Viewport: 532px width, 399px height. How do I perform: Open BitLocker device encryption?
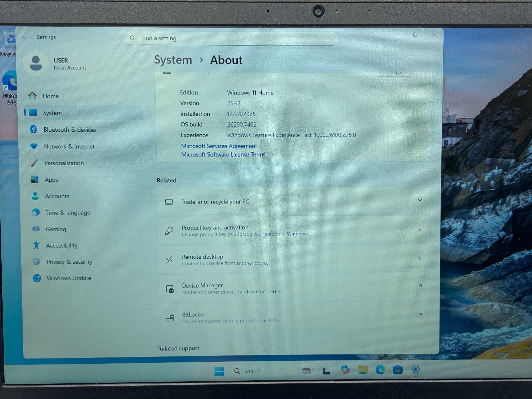click(294, 317)
